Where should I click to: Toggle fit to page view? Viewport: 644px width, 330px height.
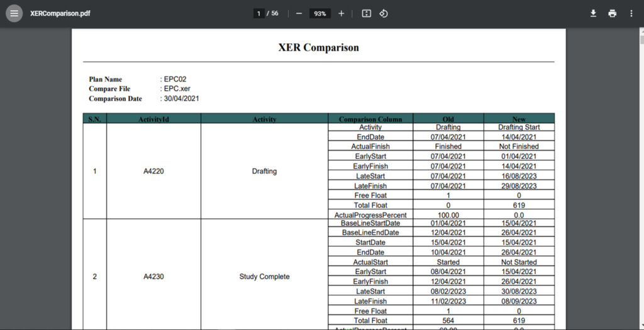[367, 13]
